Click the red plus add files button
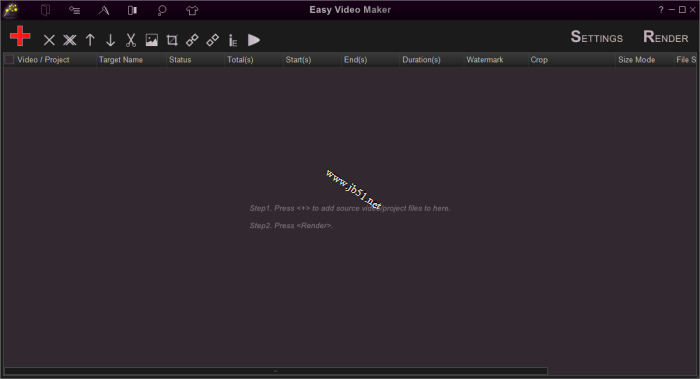The image size is (700, 379). pyautogui.click(x=20, y=36)
